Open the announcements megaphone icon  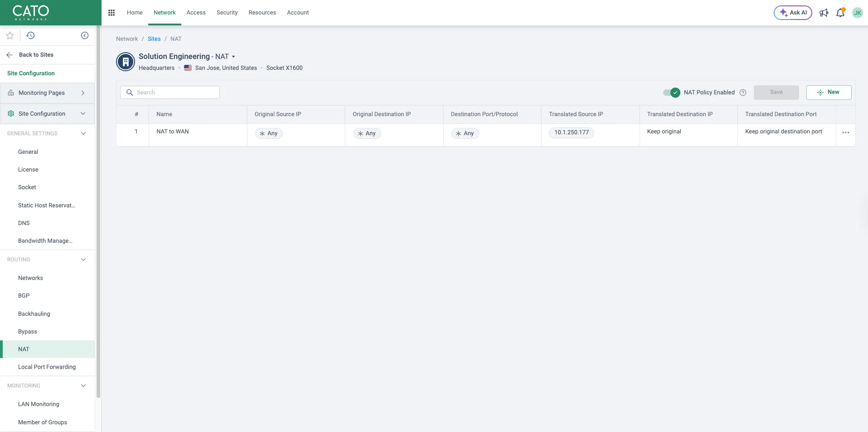click(824, 13)
